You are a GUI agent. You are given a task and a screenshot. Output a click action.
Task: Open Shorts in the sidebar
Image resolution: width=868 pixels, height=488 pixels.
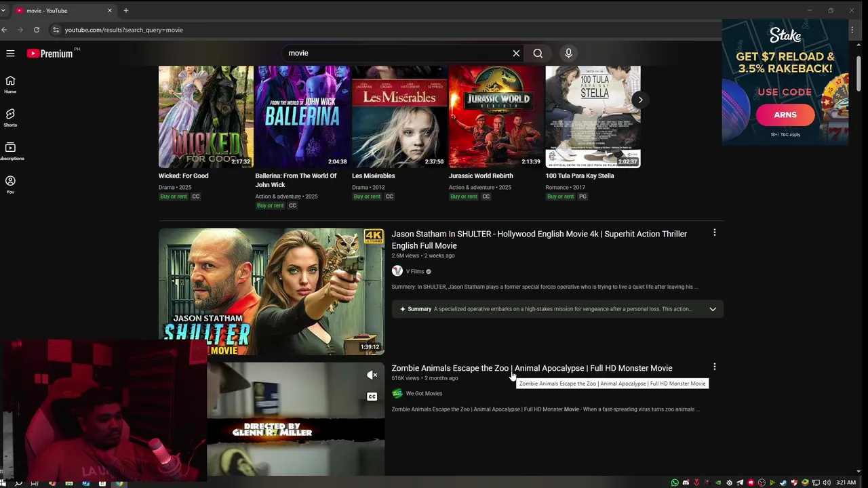(10, 118)
